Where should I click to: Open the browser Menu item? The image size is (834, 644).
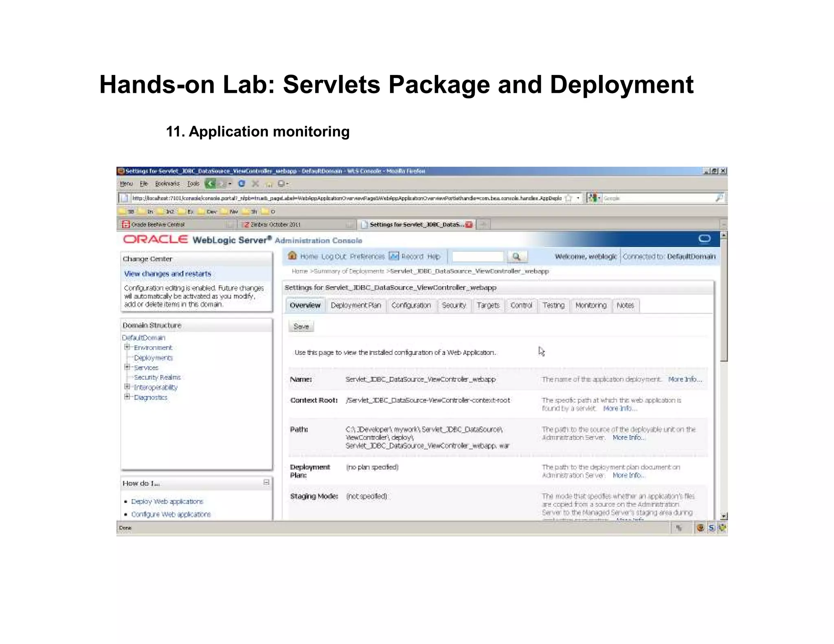(x=126, y=184)
